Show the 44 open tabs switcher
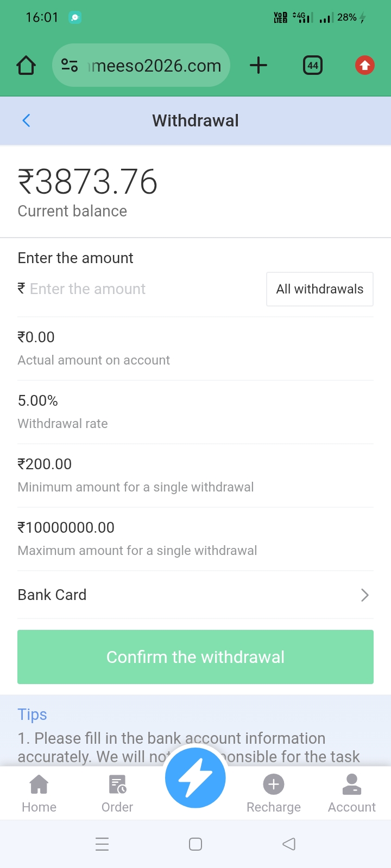 point(313,66)
